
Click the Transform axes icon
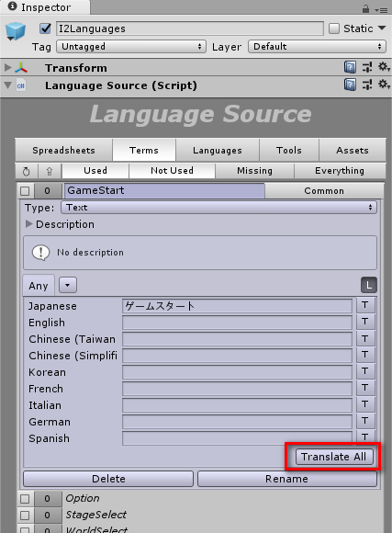(21, 68)
